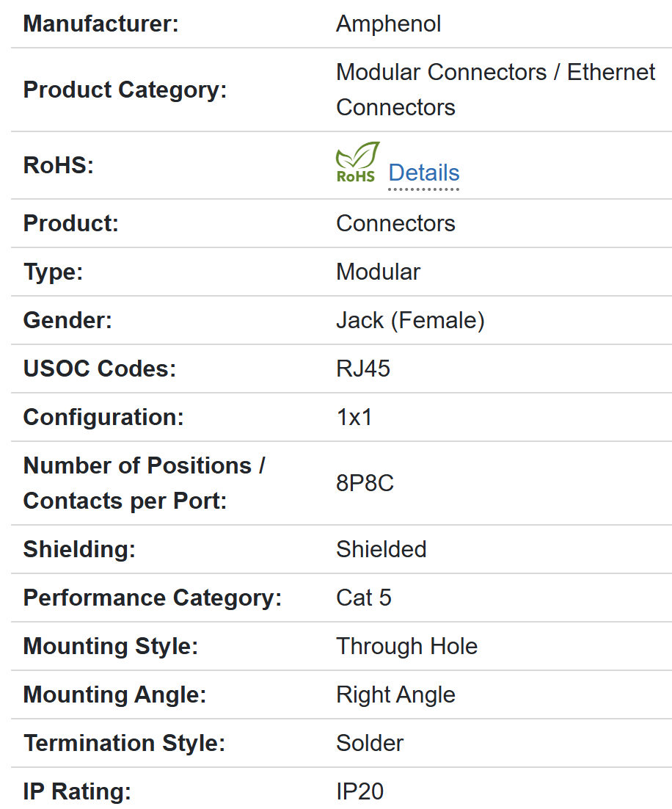This screenshot has height=809, width=672.
Task: Click the RJ45 USOC code value
Action: 363,369
